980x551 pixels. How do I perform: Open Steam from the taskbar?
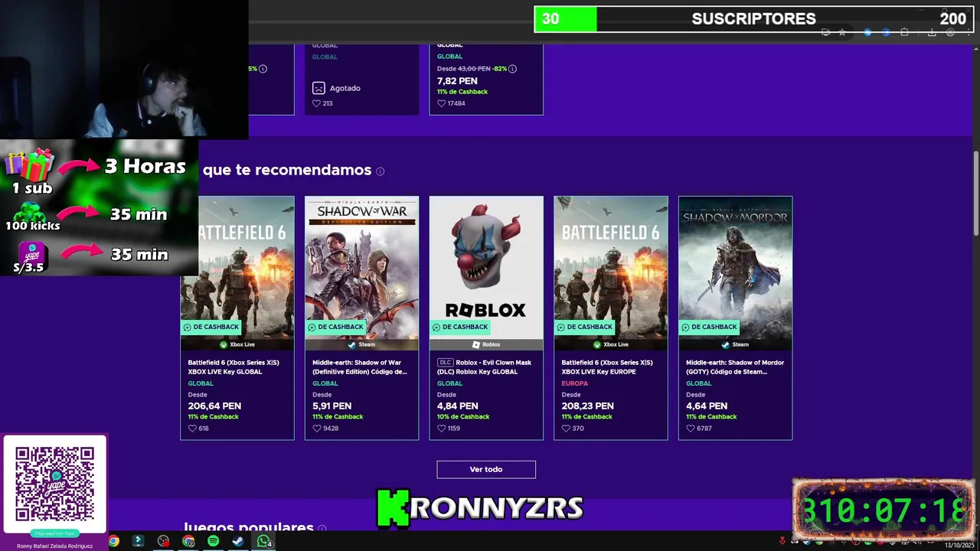238,541
